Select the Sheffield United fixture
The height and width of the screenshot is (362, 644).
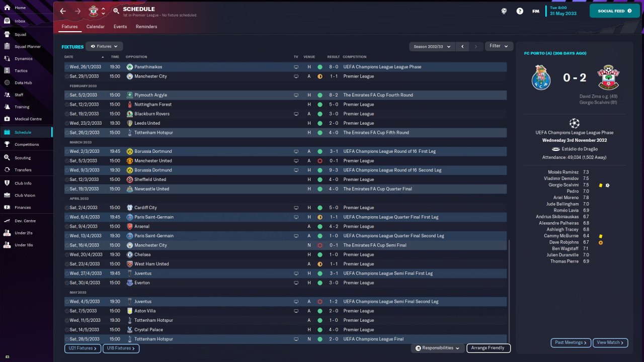coord(285,179)
